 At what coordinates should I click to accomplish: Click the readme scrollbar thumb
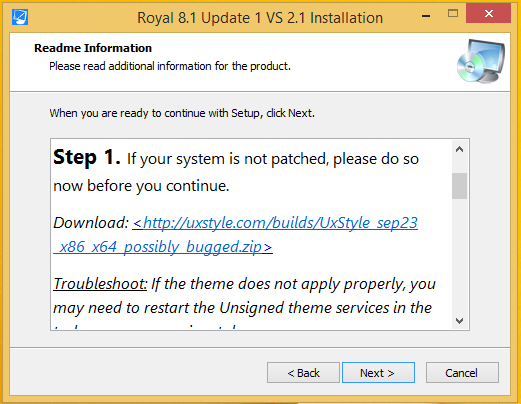click(x=459, y=186)
